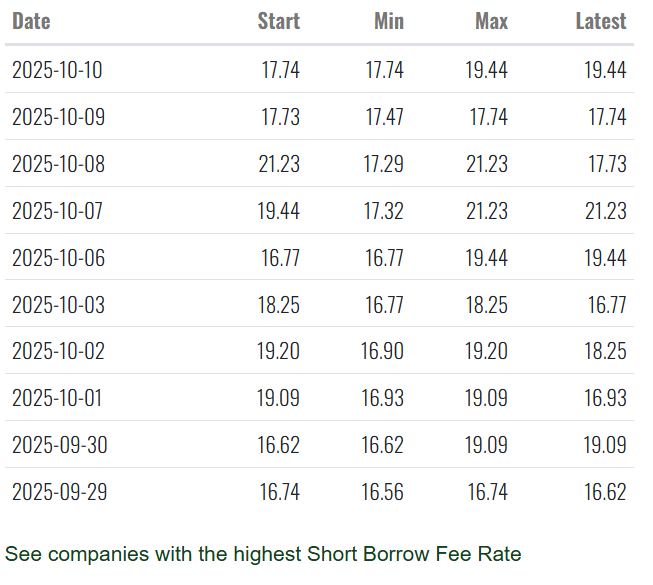Select the 2025-10-09 date cell

[57, 117]
